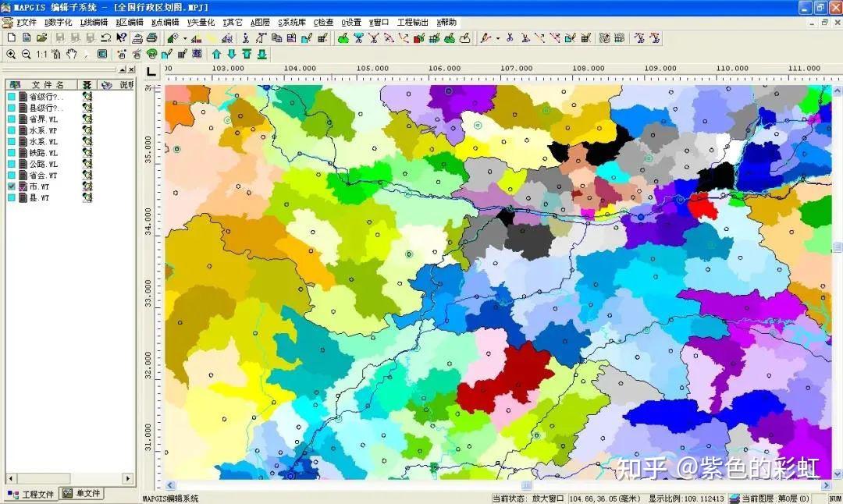Switch to the 单文件 tab

click(x=82, y=493)
